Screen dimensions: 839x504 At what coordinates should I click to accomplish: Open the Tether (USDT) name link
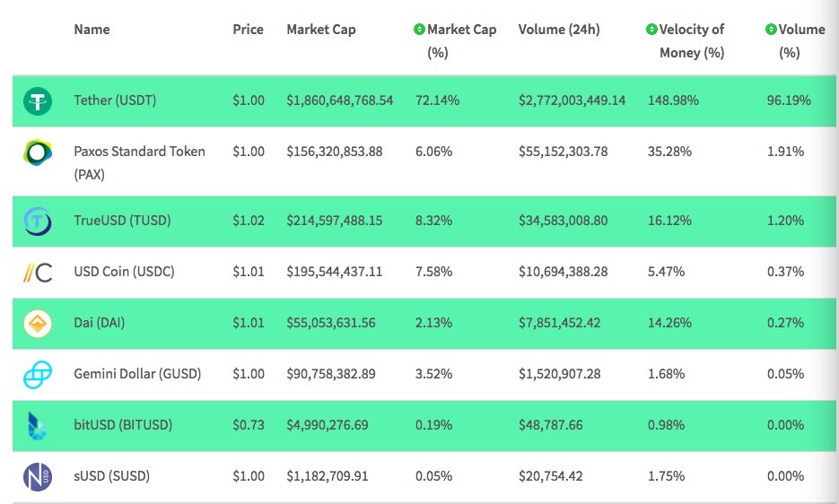click(115, 100)
